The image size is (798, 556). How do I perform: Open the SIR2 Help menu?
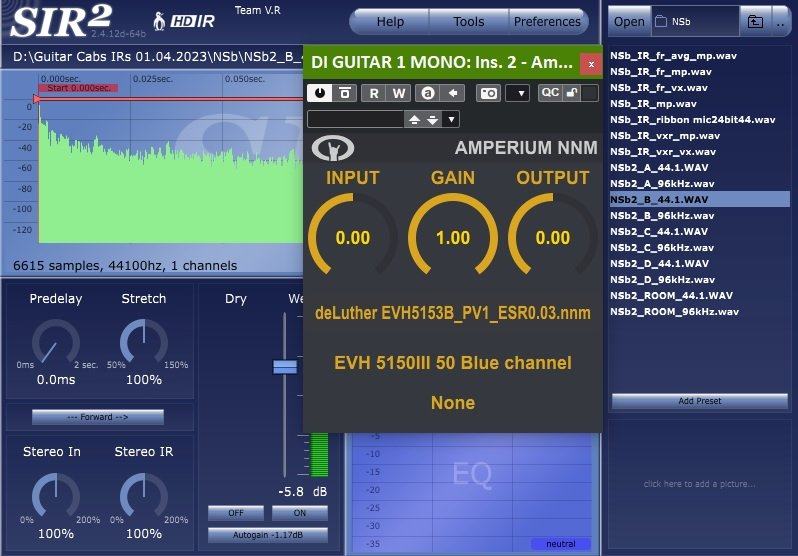tap(390, 22)
